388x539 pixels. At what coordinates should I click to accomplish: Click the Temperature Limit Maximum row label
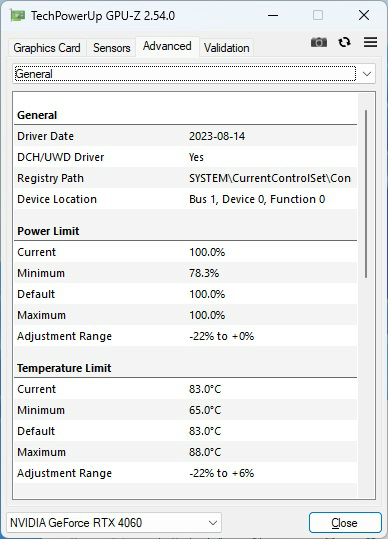coord(41,452)
